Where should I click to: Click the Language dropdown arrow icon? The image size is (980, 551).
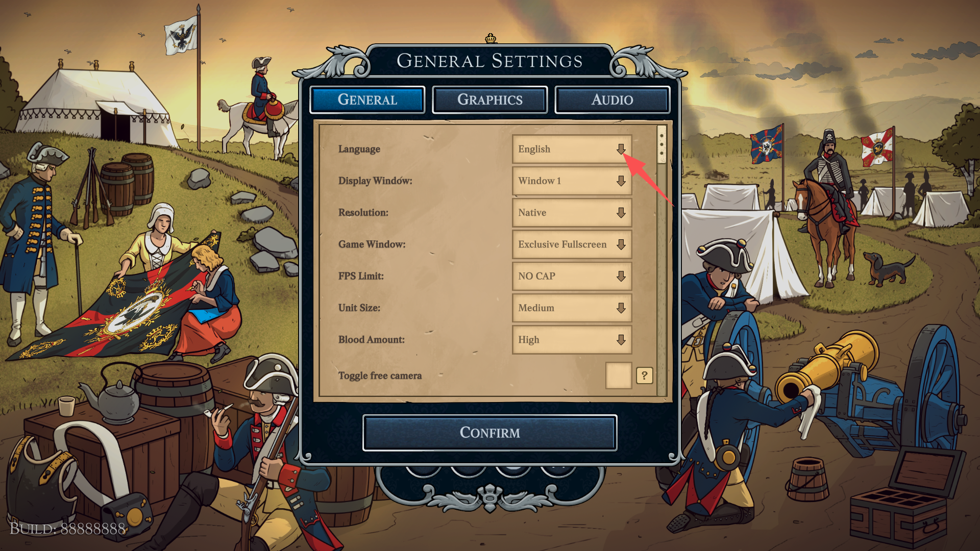click(x=621, y=149)
